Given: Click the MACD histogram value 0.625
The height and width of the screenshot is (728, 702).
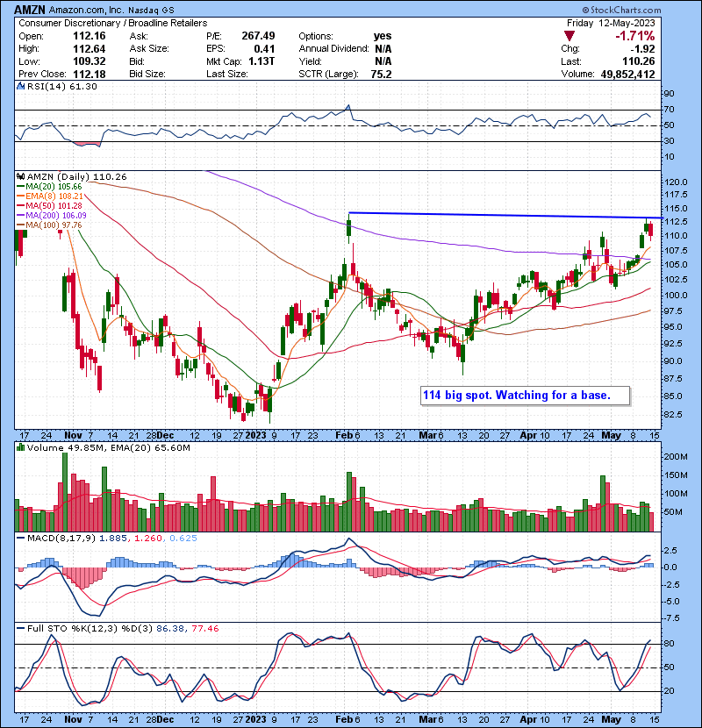Looking at the screenshot, I should click(183, 539).
